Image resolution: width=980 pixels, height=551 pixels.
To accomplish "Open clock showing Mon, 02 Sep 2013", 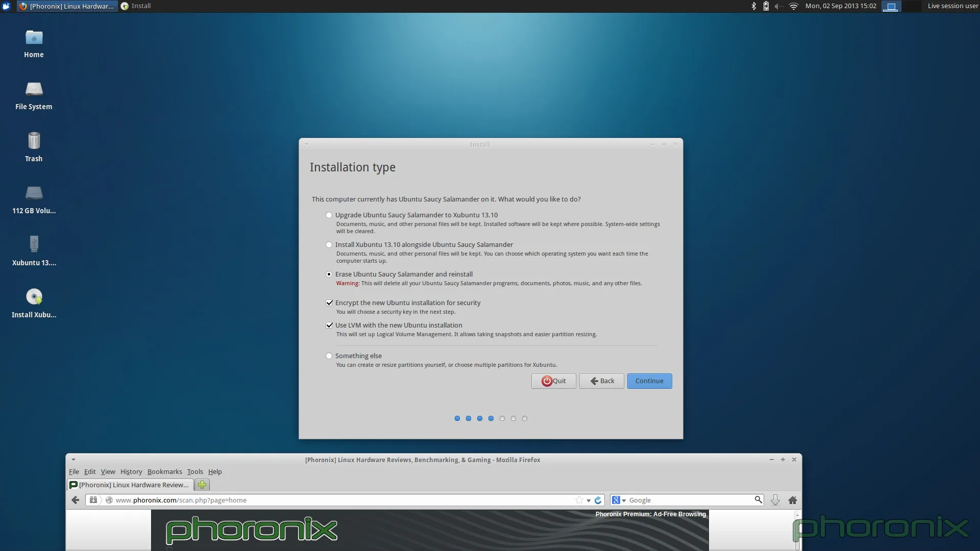I will click(x=841, y=6).
